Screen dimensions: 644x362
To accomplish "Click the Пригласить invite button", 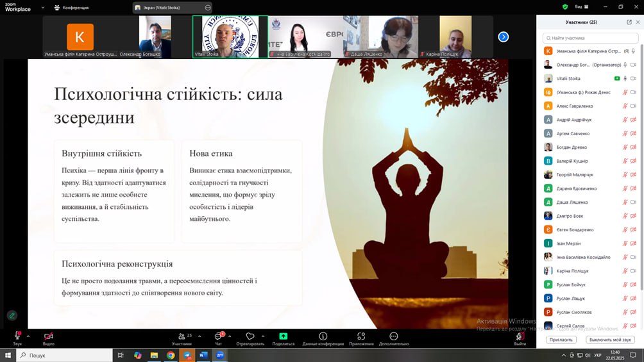I will pyautogui.click(x=561, y=340).
